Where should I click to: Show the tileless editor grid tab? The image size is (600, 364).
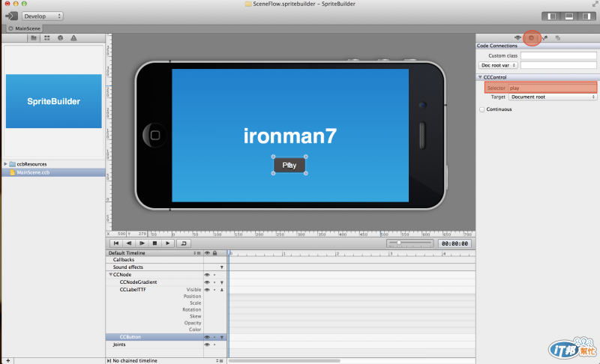[47, 37]
